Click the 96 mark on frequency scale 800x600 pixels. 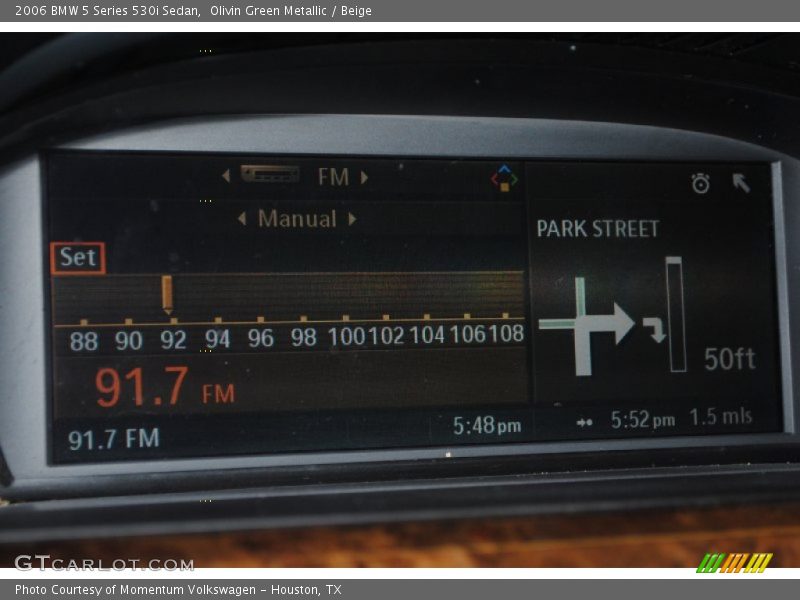pos(261,338)
